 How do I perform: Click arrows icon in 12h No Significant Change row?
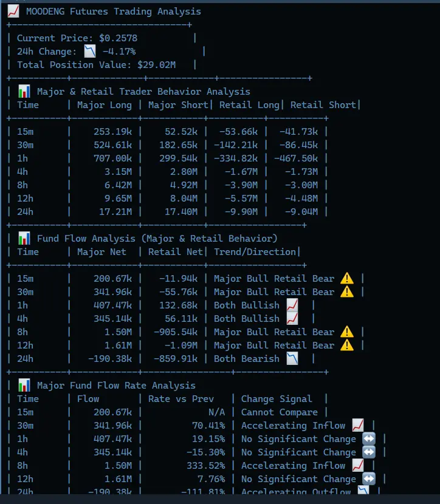[369, 478]
